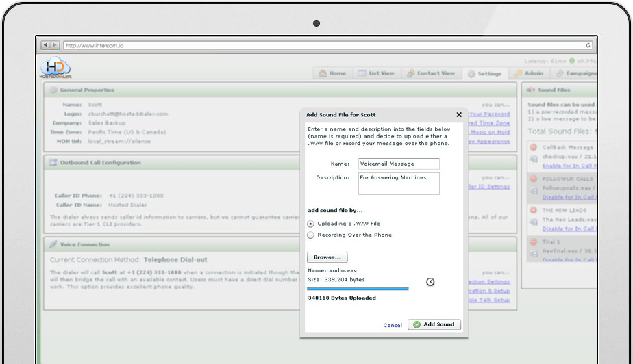Click the file icon beside Followupcalls.wav
Image resolution: width=633 pixels, height=364 pixels.
click(x=534, y=191)
